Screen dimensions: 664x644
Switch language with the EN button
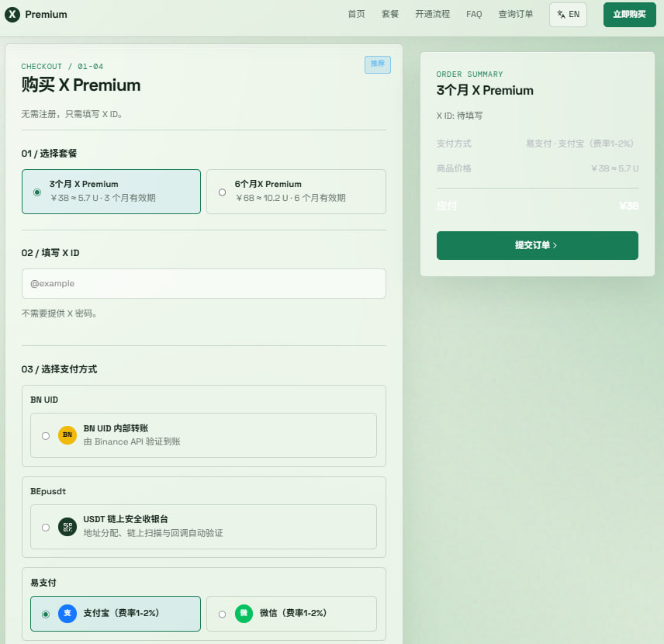568,15
